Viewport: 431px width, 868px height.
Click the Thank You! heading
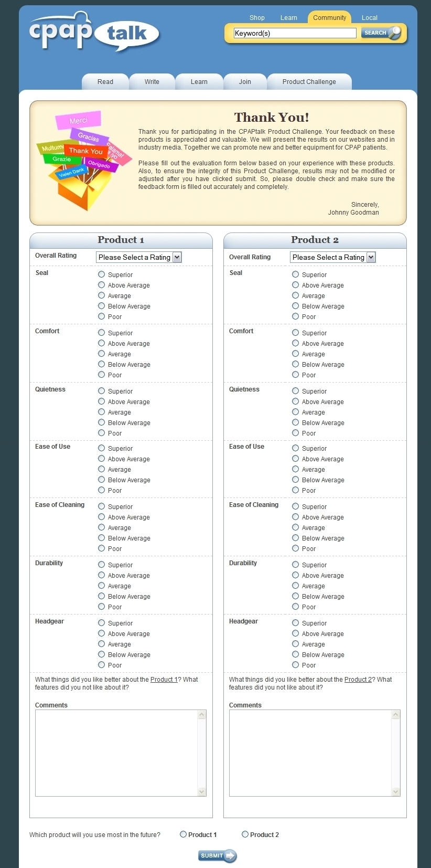[272, 118]
